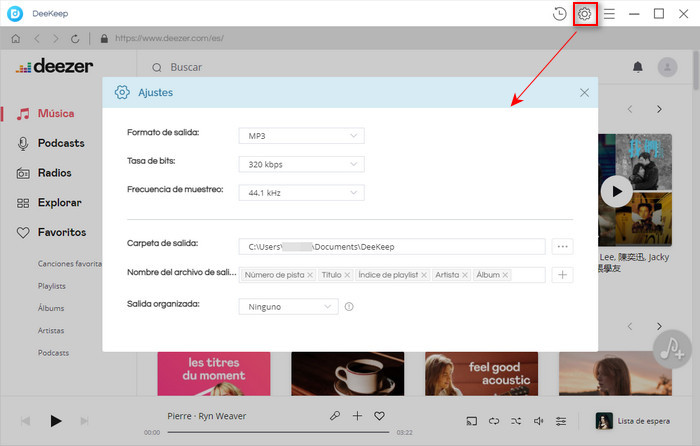Click the Buscar search field

click(186, 67)
